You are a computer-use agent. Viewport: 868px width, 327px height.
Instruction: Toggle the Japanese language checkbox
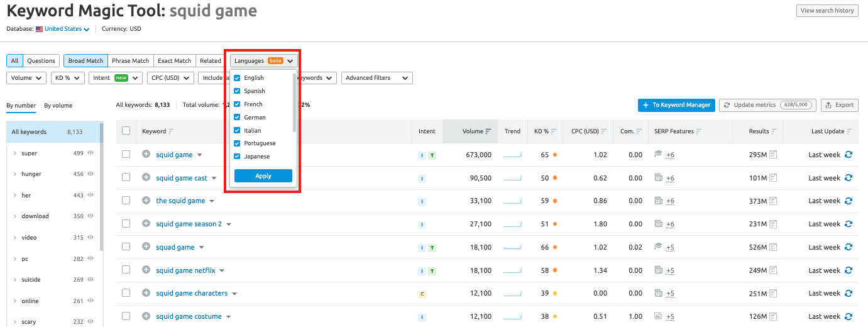[237, 157]
